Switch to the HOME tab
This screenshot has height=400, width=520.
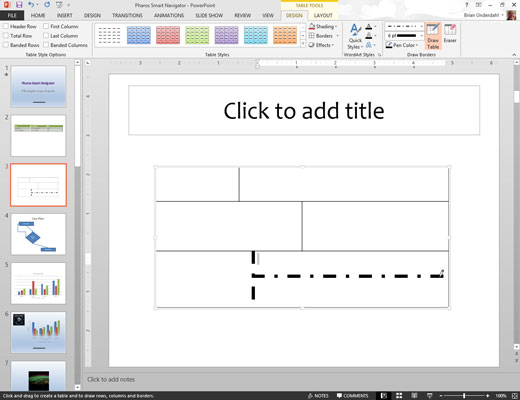(38, 15)
